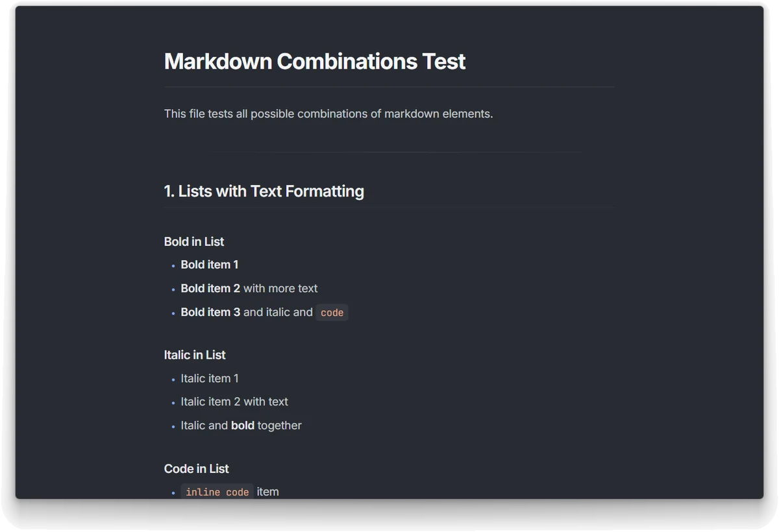Screen dimensions: 779x532
Task: Click the bold word in Italic and bold together
Action: (243, 426)
